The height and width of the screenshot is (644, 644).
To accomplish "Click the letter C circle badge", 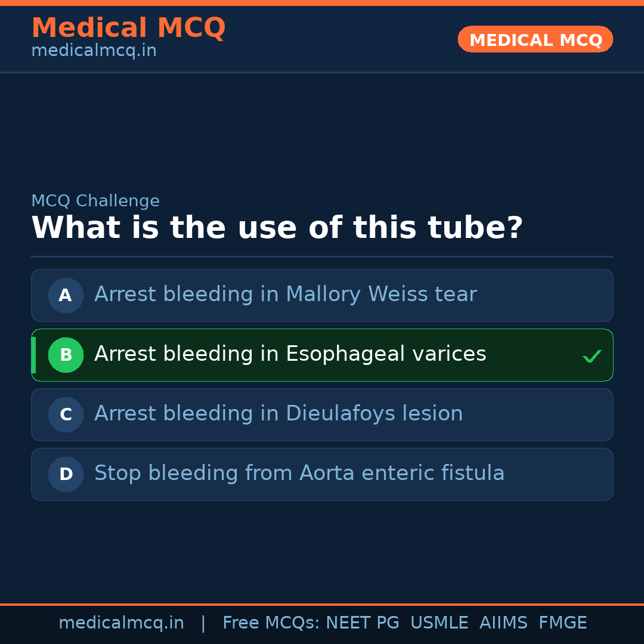I will pyautogui.click(x=66, y=414).
